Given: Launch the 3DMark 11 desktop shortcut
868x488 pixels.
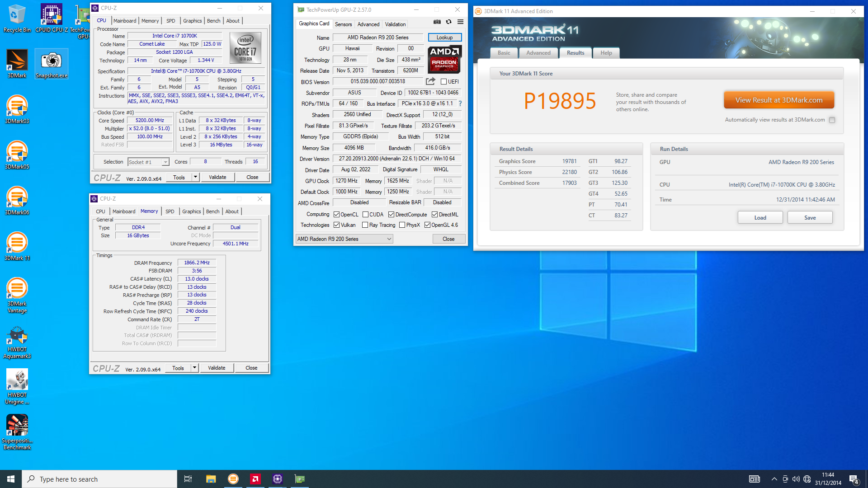Looking at the screenshot, I should (17, 246).
